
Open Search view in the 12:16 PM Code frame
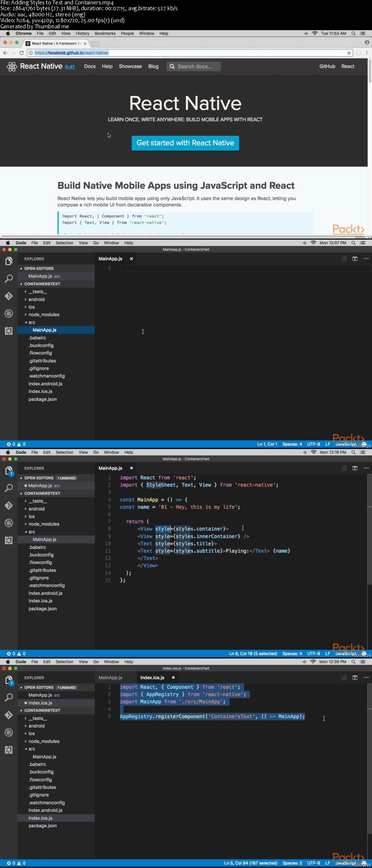9,488
